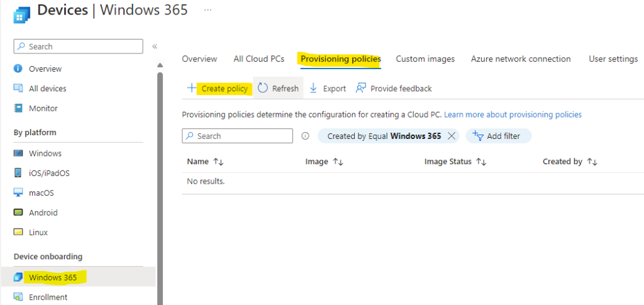This screenshot has height=305, width=644.
Task: Click the plus icon for Create policy
Action: [191, 88]
